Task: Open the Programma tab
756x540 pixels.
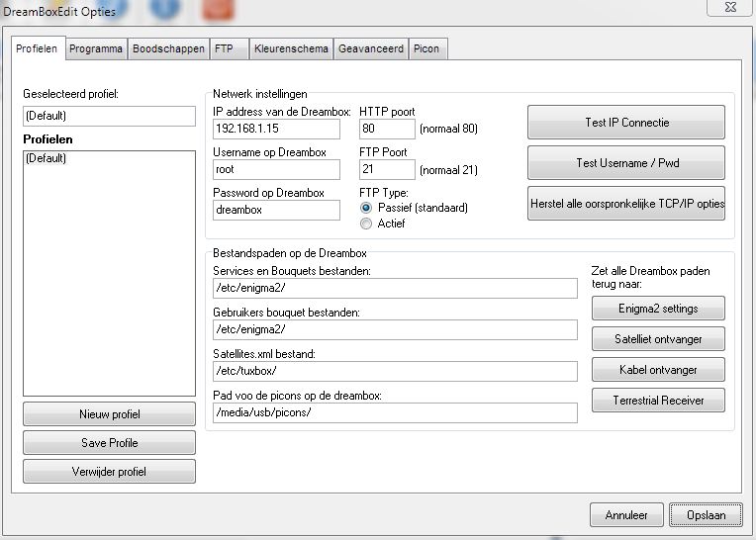Action: (x=96, y=49)
